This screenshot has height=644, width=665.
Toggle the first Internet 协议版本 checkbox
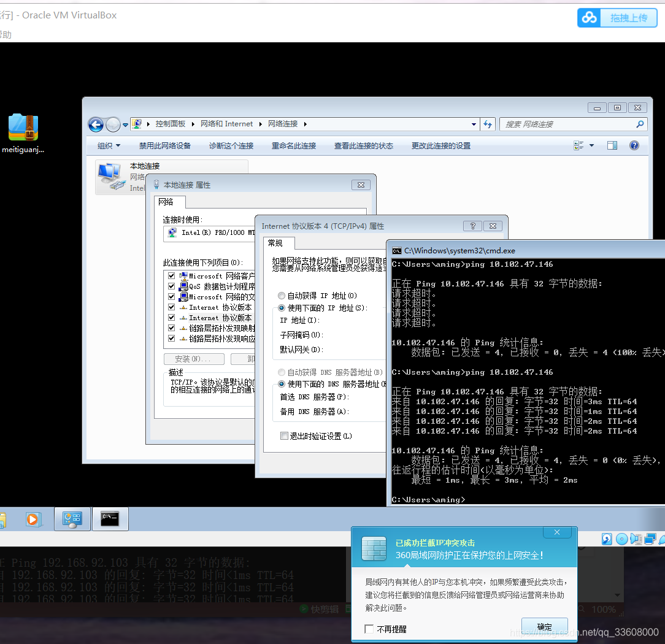click(x=171, y=307)
